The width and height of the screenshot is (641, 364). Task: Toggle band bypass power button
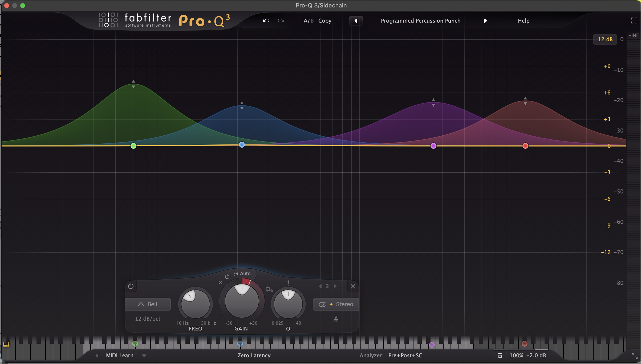tap(131, 286)
